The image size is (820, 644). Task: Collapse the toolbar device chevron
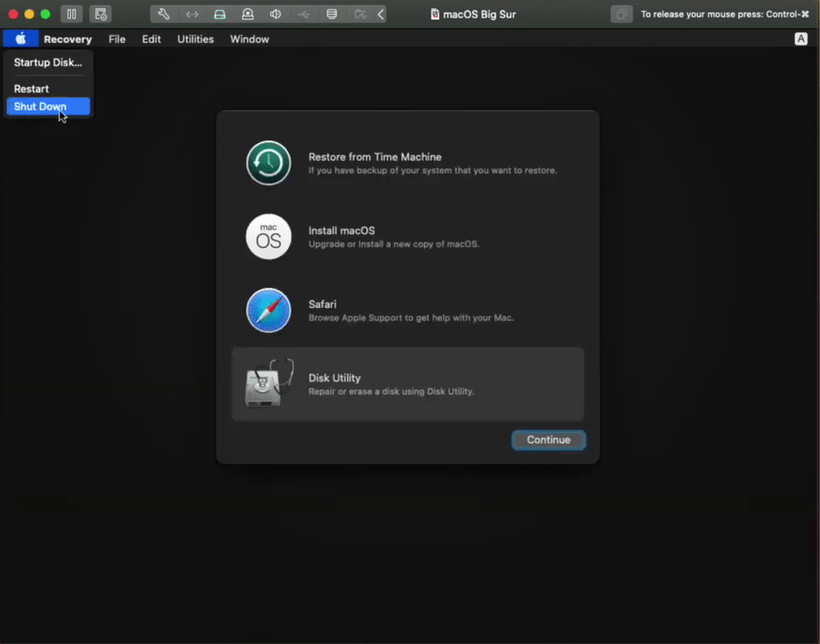tap(380, 14)
